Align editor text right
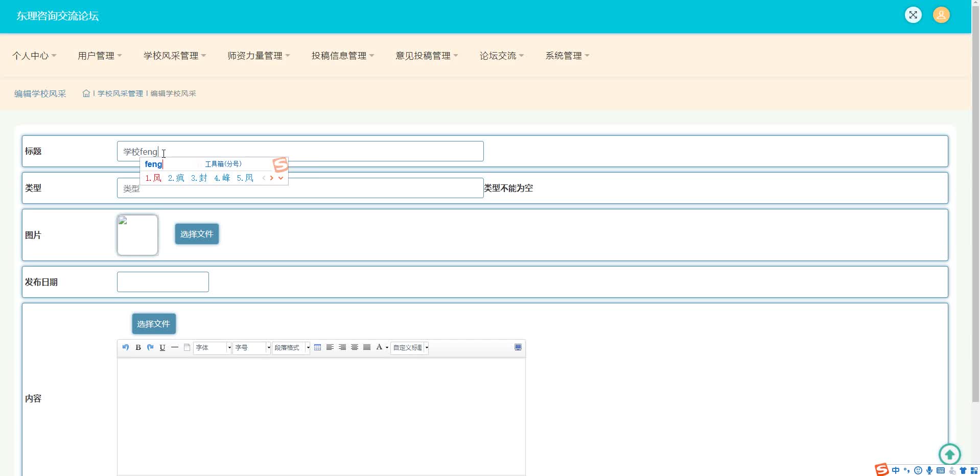Image resolution: width=980 pixels, height=476 pixels. click(342, 347)
